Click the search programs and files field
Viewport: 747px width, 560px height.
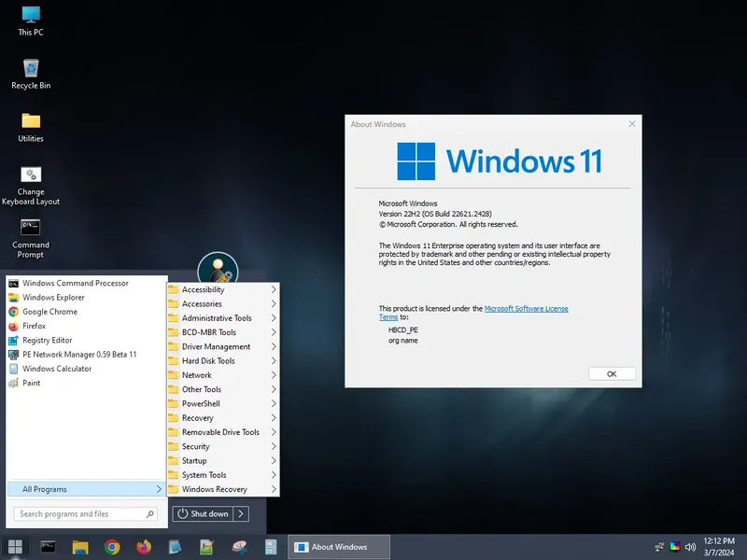tap(79, 513)
